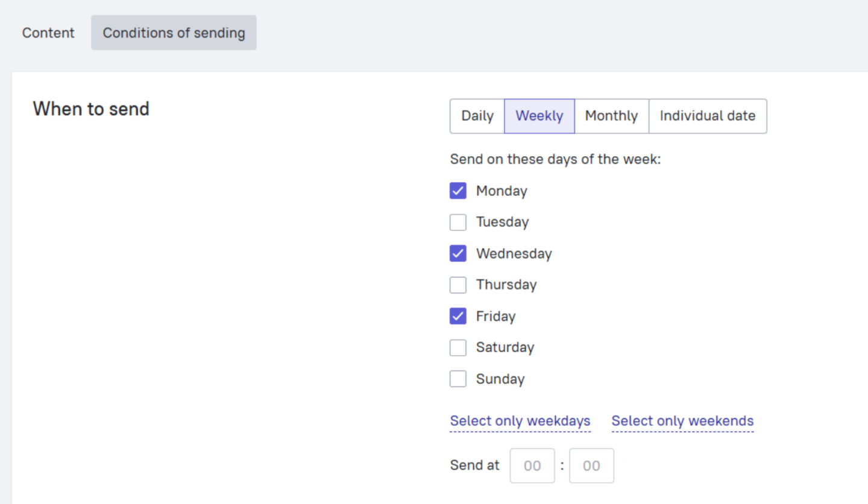Click the Send at label
868x504 pixels.
click(x=474, y=465)
